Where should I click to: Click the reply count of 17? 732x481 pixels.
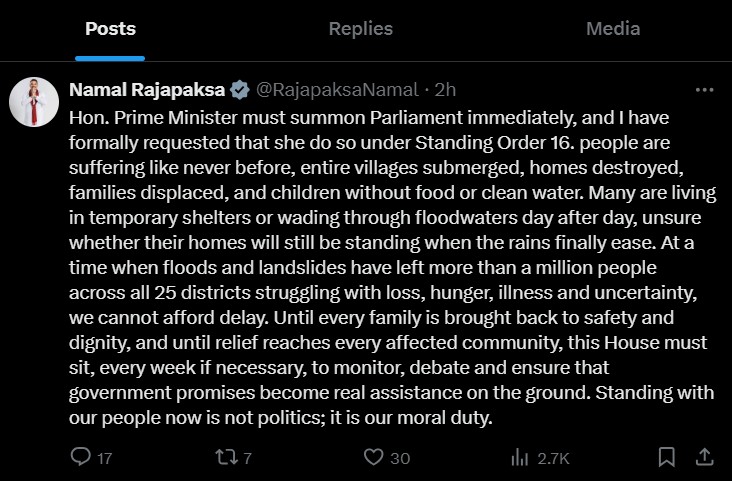104,458
